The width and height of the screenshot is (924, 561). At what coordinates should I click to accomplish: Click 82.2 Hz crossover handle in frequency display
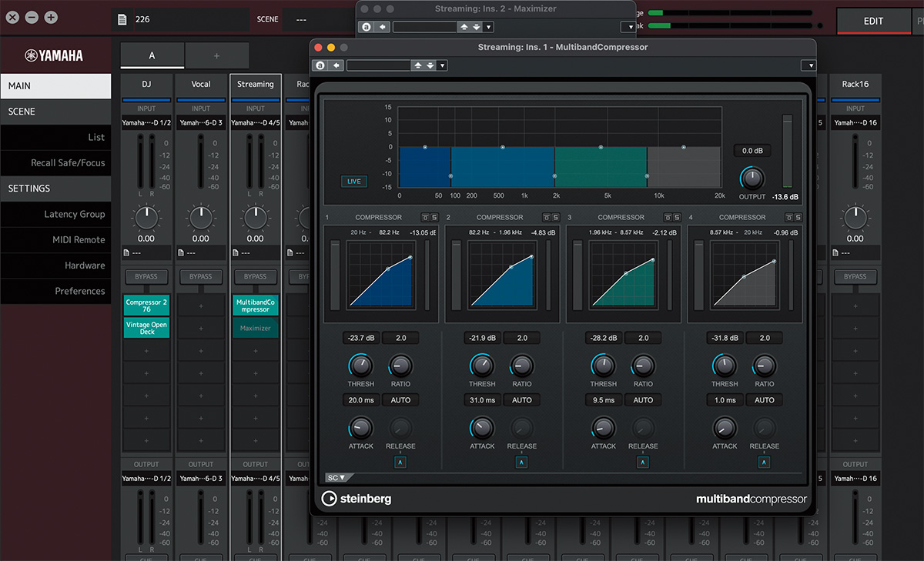[x=450, y=176]
